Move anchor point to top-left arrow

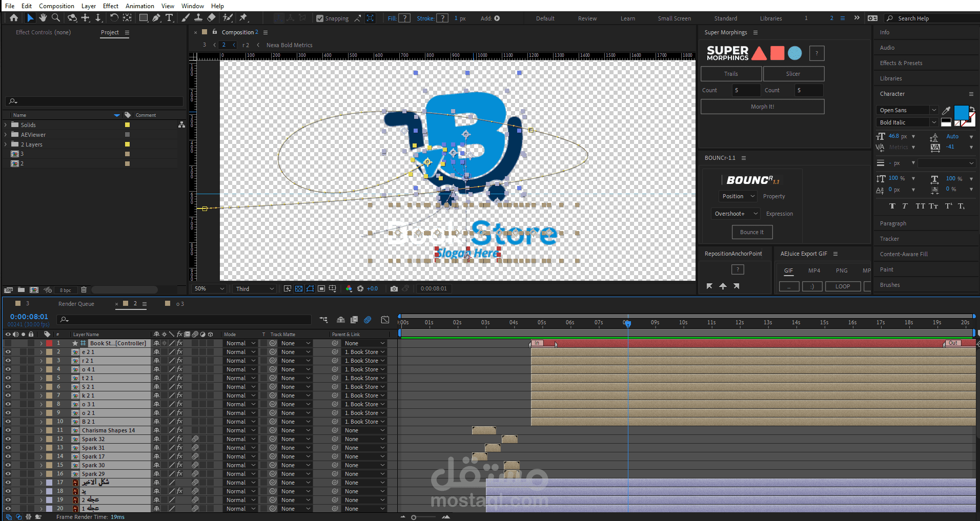709,286
